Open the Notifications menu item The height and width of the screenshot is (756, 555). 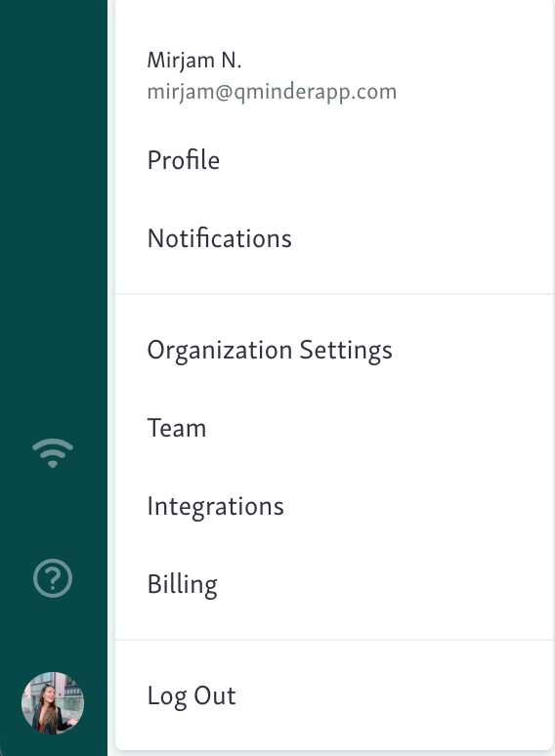click(334, 238)
